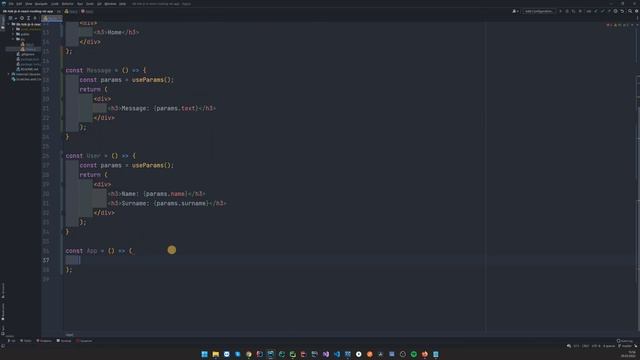
Task: Select Scratches and Consoles item
Action: coord(26,79)
